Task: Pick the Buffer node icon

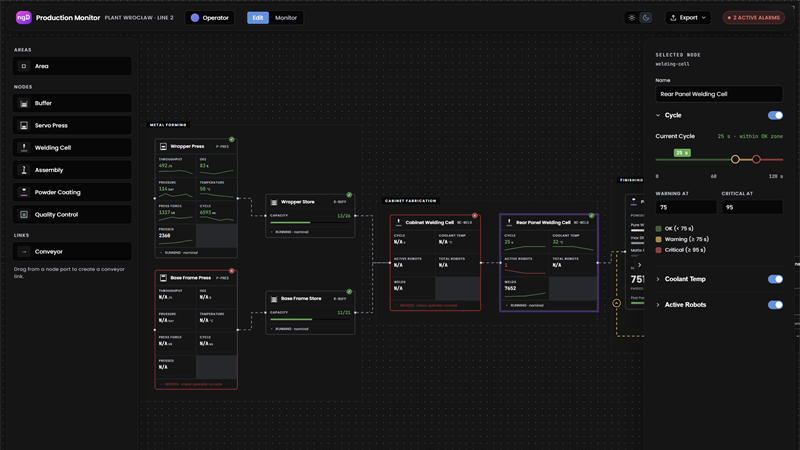Action: click(x=23, y=103)
